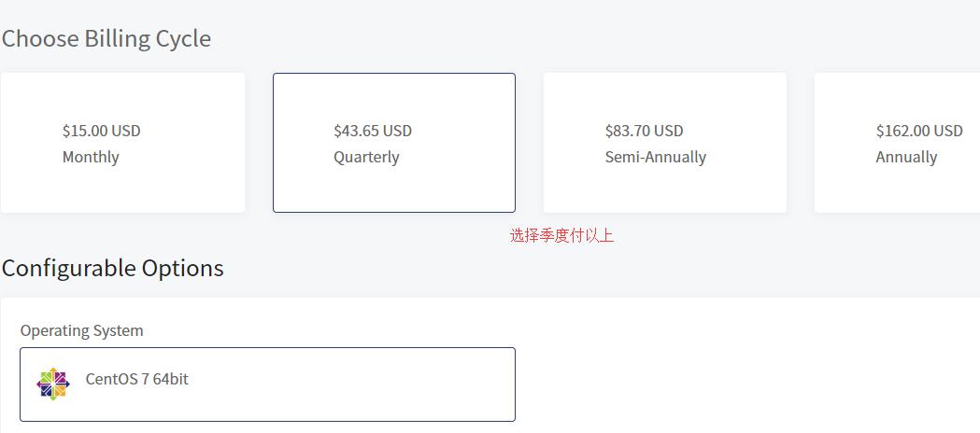Click the "Semi-Annually" label text
980x433 pixels.
(x=655, y=157)
